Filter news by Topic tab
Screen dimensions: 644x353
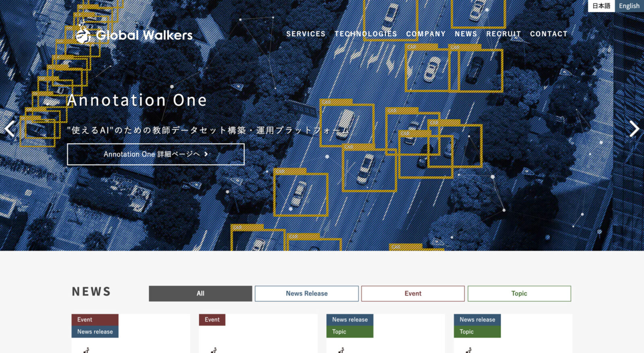point(519,293)
